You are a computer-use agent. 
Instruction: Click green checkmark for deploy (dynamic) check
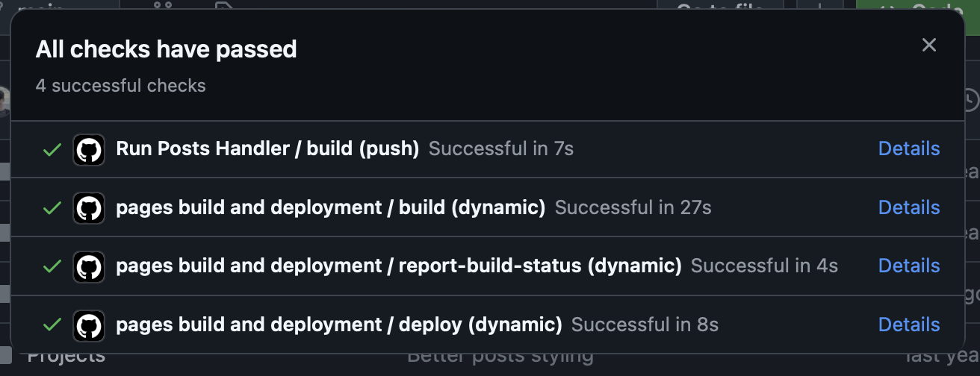point(52,325)
